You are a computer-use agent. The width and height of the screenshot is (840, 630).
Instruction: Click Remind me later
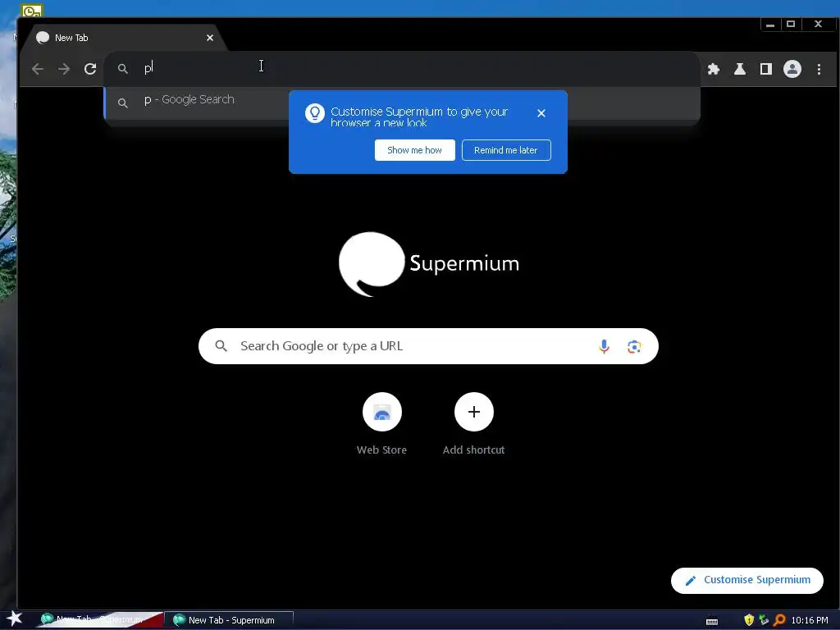pyautogui.click(x=506, y=150)
